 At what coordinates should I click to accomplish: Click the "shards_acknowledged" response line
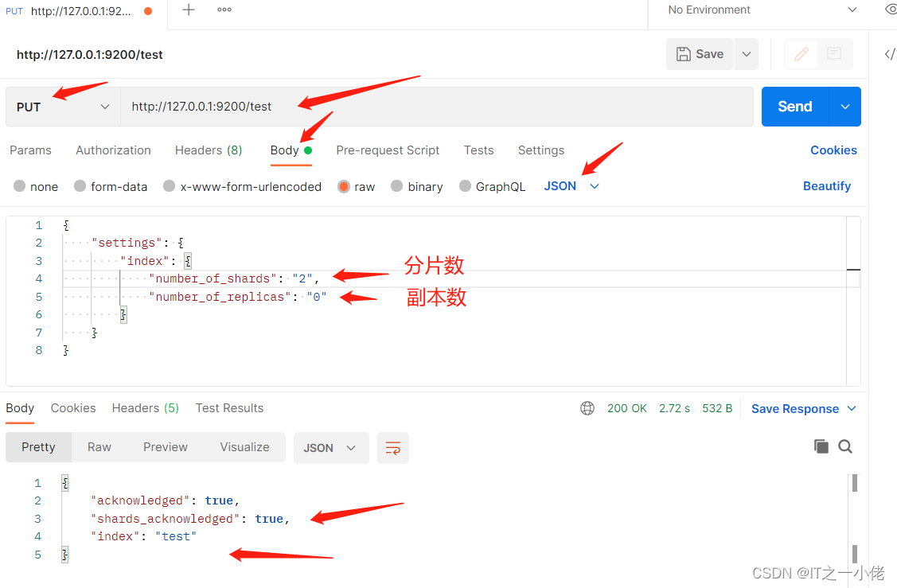click(x=190, y=519)
